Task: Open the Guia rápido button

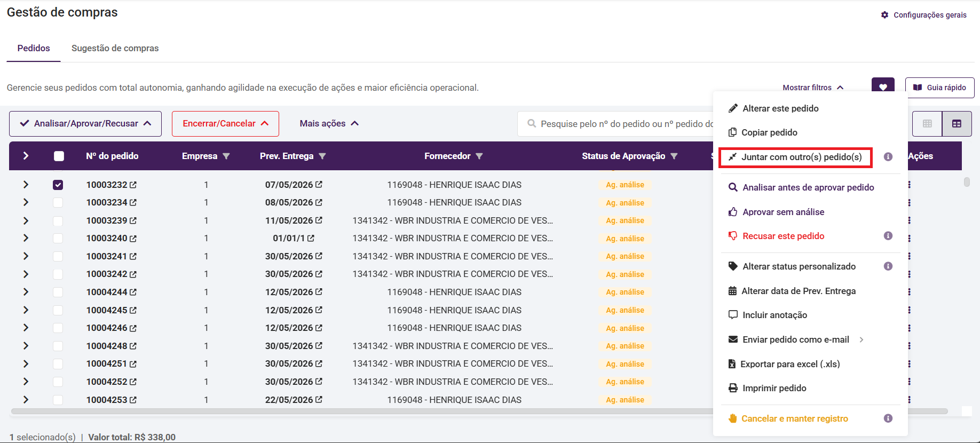Action: tap(939, 88)
